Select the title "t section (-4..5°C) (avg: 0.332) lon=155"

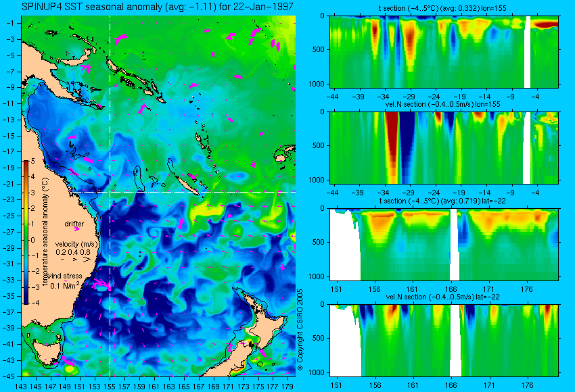[442, 8]
